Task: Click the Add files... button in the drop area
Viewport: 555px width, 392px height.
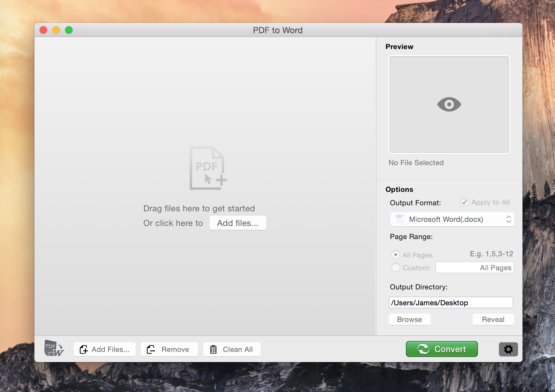Action: [x=238, y=223]
